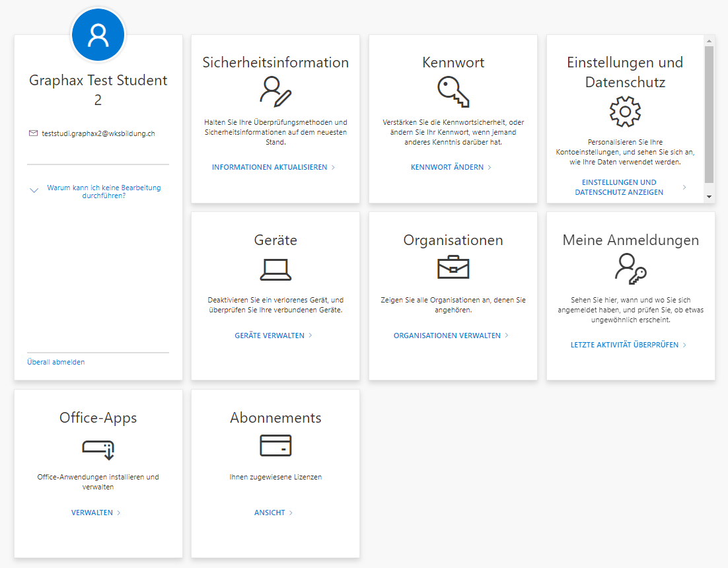Click the envelope icon beside the email address

tap(34, 133)
